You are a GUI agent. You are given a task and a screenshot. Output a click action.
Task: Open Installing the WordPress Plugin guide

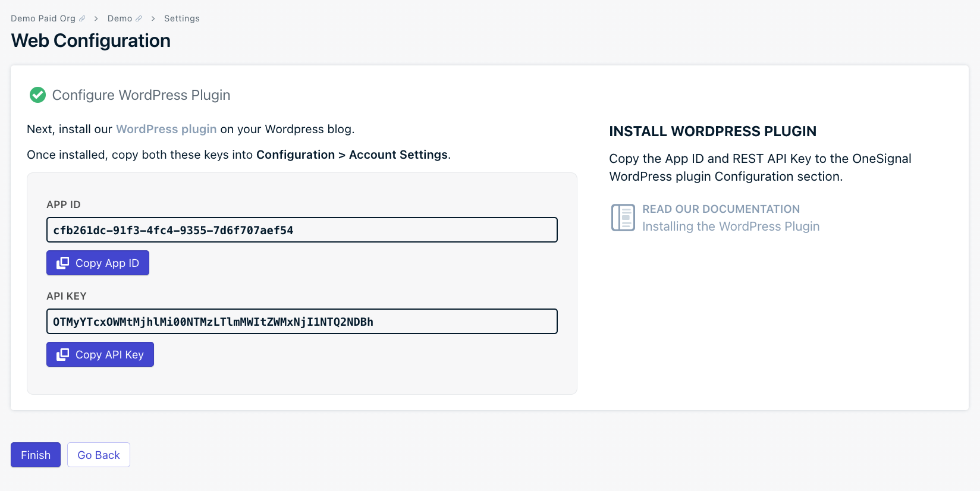[731, 226]
